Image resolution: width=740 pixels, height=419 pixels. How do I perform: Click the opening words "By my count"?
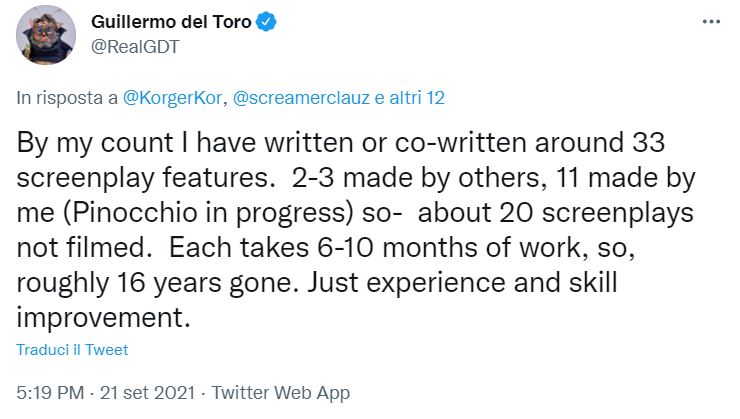95,143
